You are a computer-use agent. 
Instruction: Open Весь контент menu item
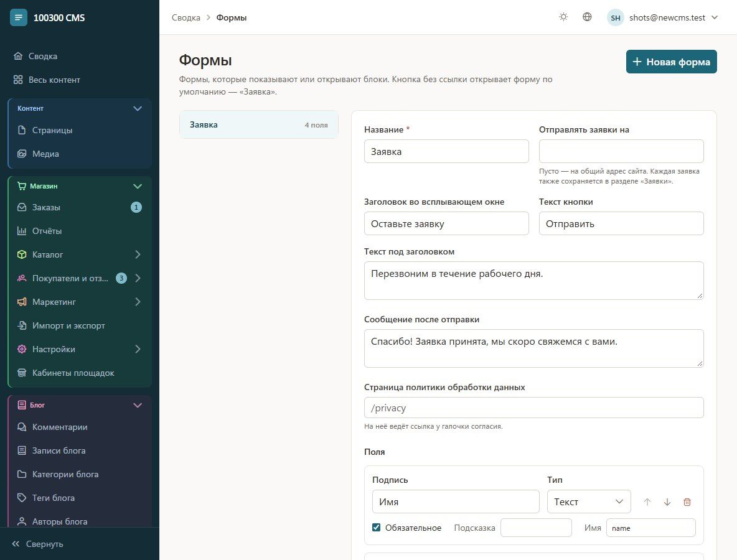tap(80, 80)
